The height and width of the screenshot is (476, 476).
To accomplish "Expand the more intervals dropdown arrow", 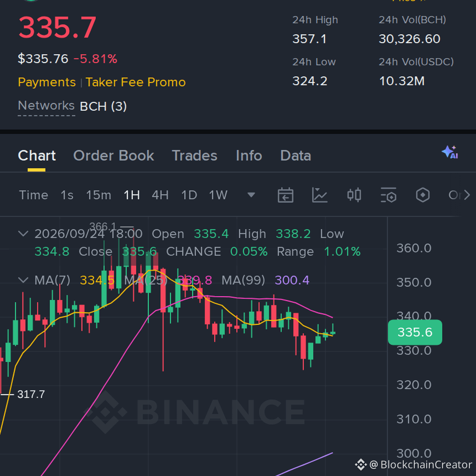I will click(251, 195).
